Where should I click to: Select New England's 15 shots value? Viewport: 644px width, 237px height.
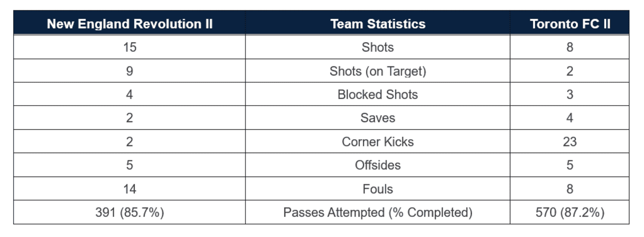coord(130,47)
